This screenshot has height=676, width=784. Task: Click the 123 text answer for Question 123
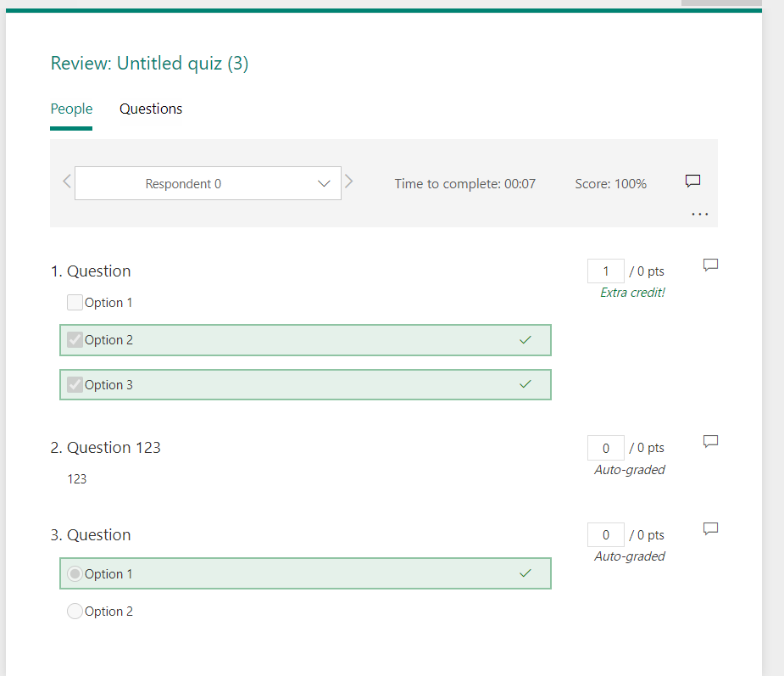click(76, 478)
